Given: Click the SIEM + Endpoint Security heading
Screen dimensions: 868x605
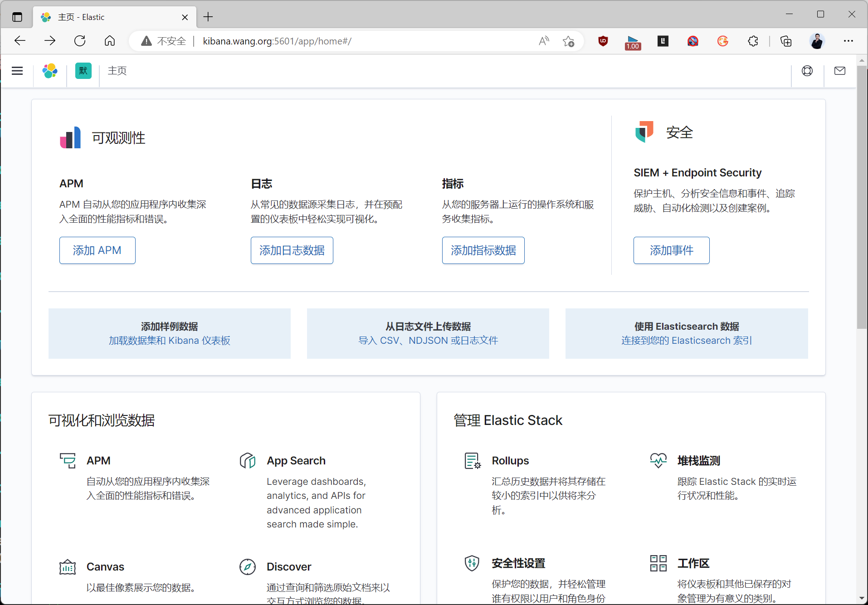Looking at the screenshot, I should pos(697,173).
